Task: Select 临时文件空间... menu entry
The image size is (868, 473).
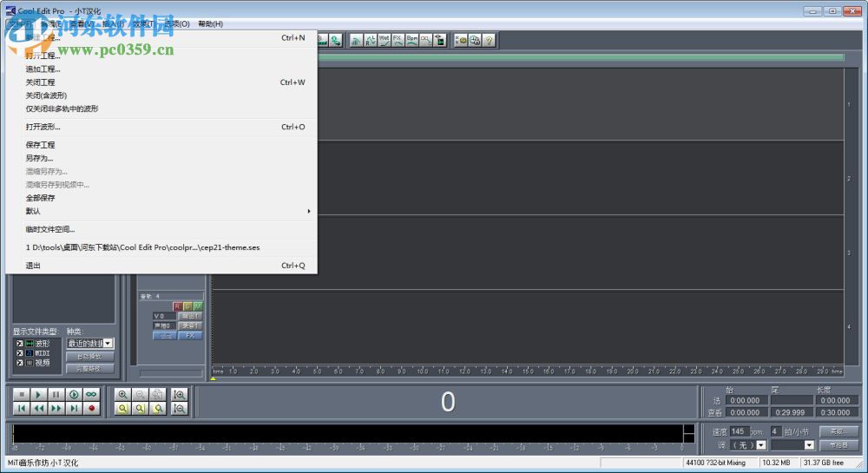Action: [x=162, y=229]
